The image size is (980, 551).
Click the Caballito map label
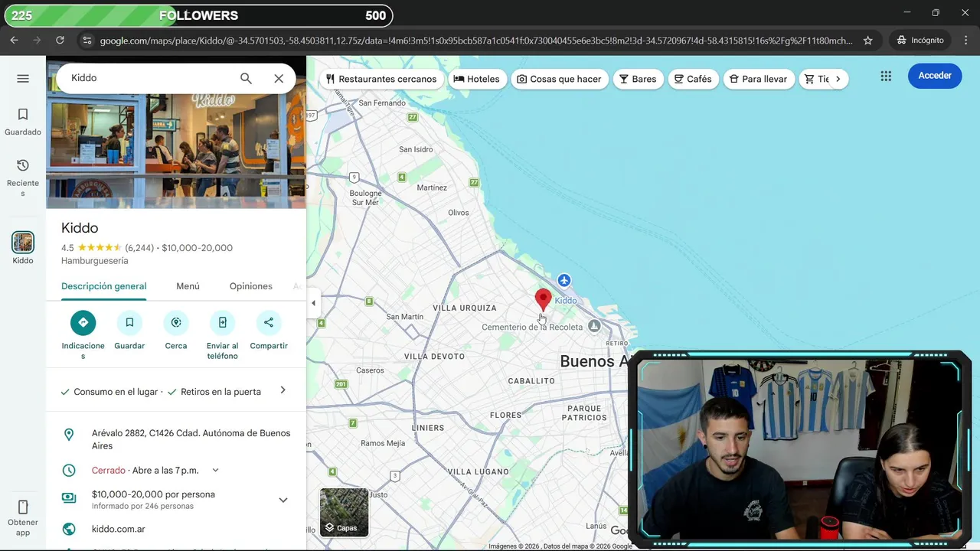pyautogui.click(x=531, y=380)
